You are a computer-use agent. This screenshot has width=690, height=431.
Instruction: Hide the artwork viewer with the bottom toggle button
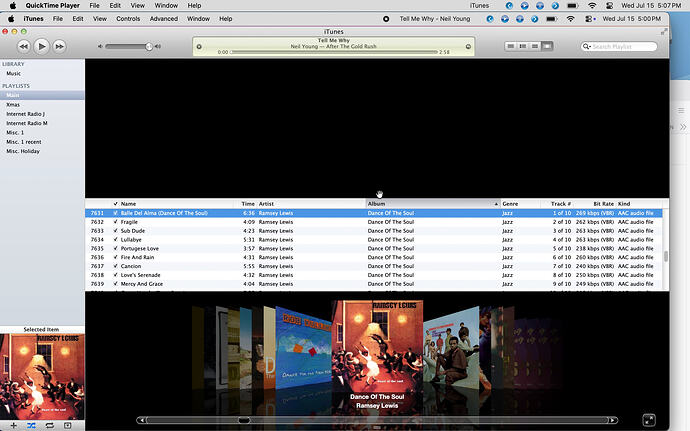[x=67, y=425]
